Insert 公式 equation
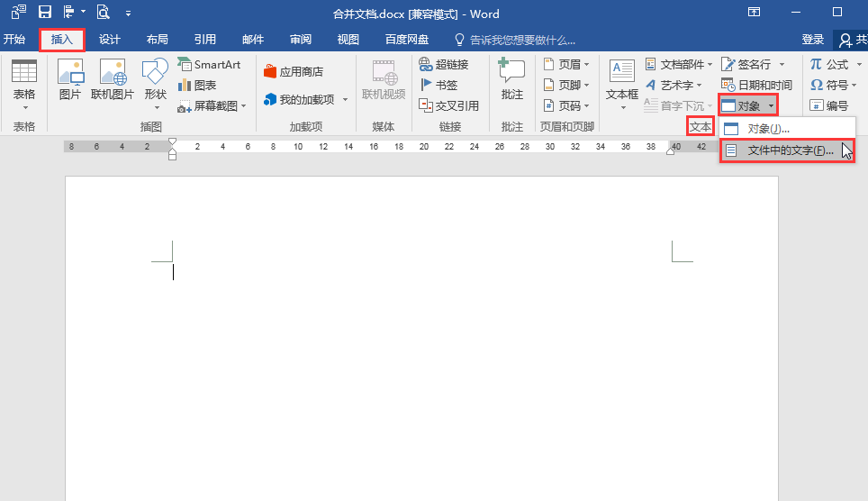Image resolution: width=868 pixels, height=501 pixels. 829,64
